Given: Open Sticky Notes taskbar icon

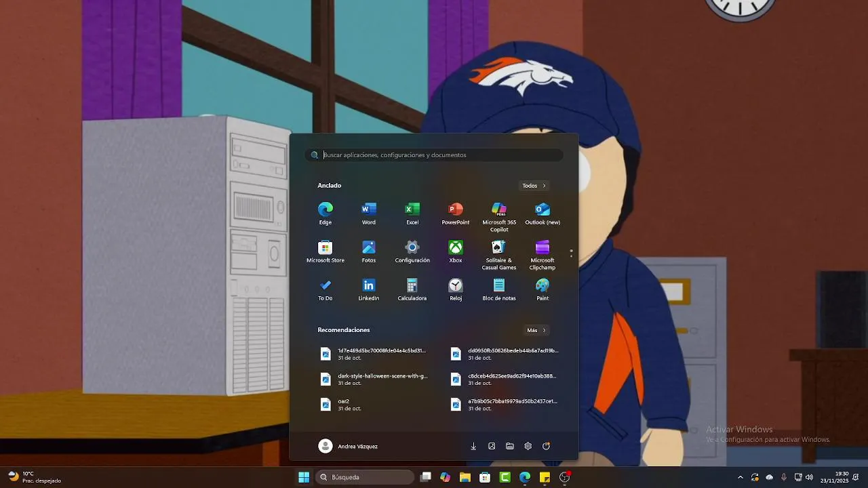Looking at the screenshot, I should click(x=545, y=477).
